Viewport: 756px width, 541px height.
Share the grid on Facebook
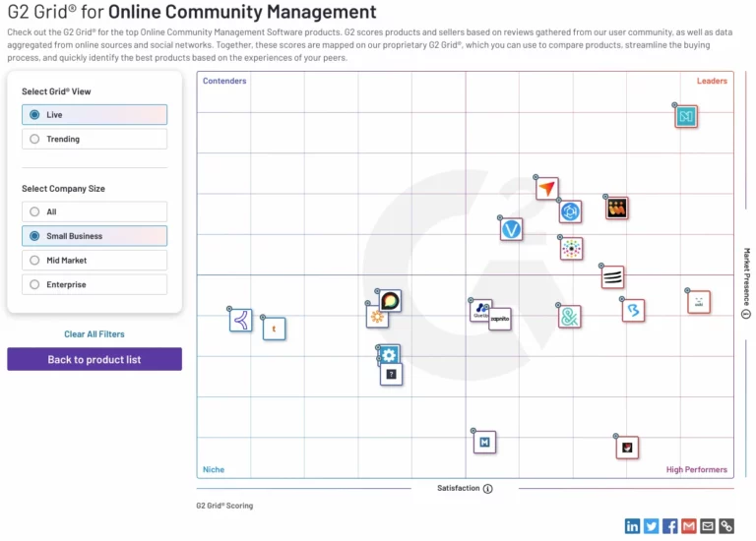pos(669,526)
